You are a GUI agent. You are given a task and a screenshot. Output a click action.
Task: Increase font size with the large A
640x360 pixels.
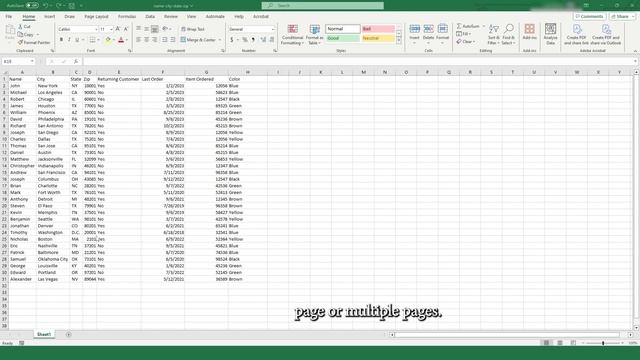(x=118, y=29)
